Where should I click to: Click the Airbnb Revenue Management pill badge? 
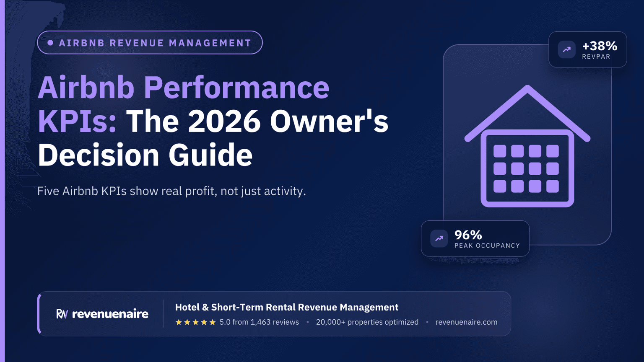click(150, 43)
